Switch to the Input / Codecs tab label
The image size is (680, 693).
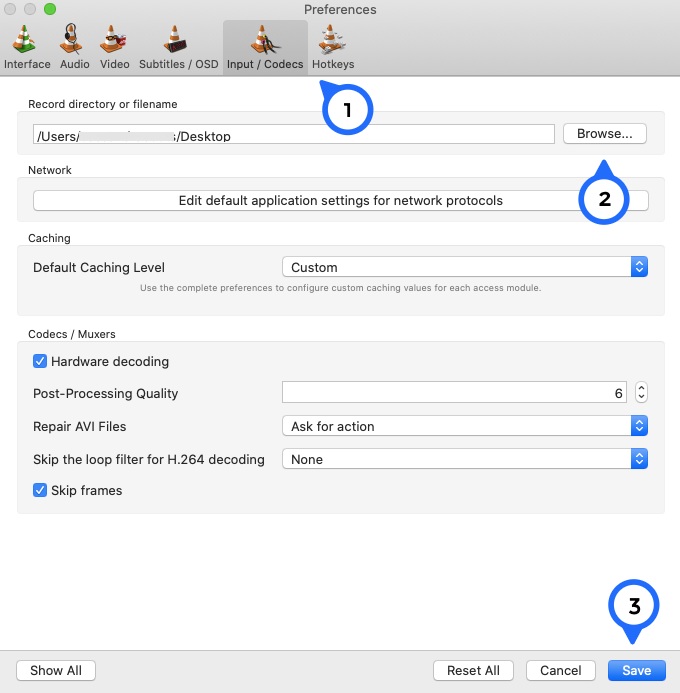tap(265, 64)
